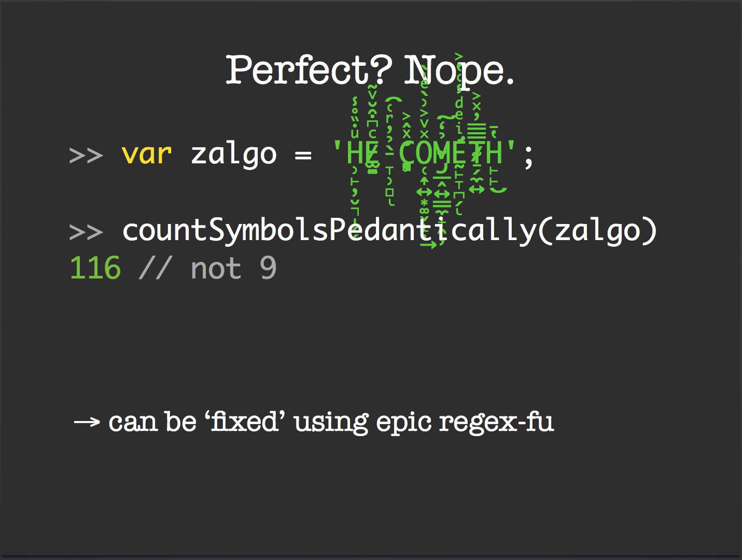This screenshot has width=742, height=560.
Task: Click the 'Perfect? Nope.' slide title
Action: click(x=370, y=71)
